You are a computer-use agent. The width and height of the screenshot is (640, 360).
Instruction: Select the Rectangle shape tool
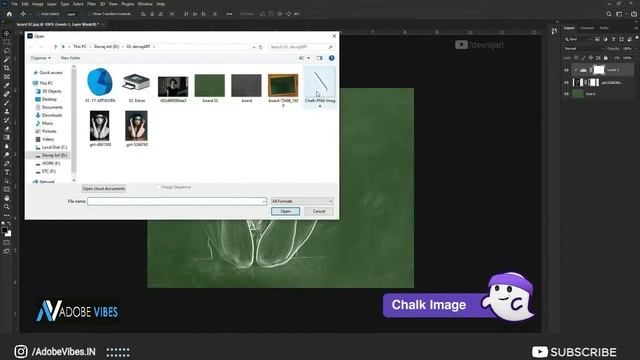click(x=7, y=189)
